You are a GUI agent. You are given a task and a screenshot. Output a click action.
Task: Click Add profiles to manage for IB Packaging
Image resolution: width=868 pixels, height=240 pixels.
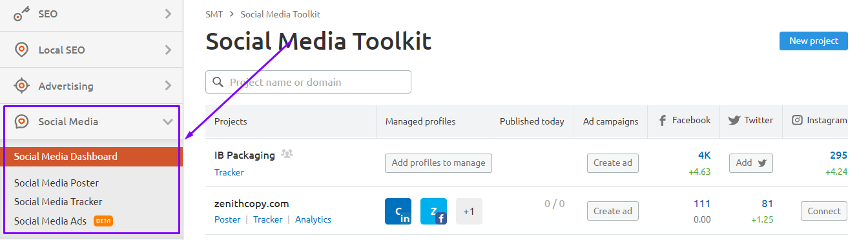[x=439, y=163]
